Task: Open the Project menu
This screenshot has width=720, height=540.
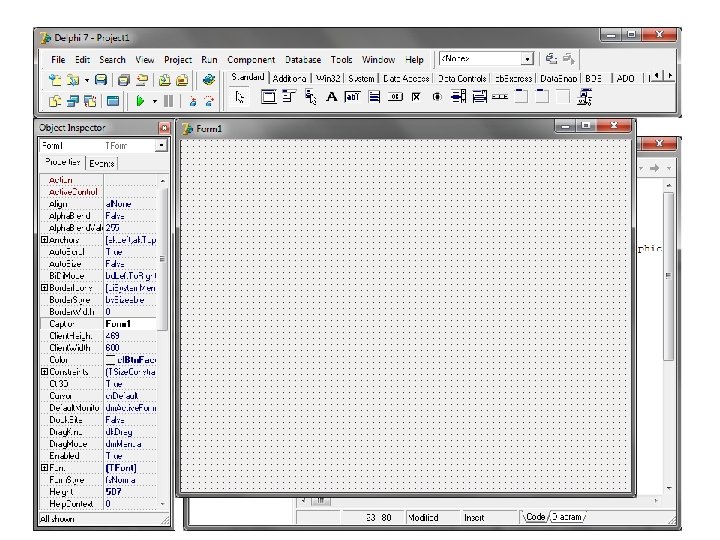Action: click(x=178, y=60)
